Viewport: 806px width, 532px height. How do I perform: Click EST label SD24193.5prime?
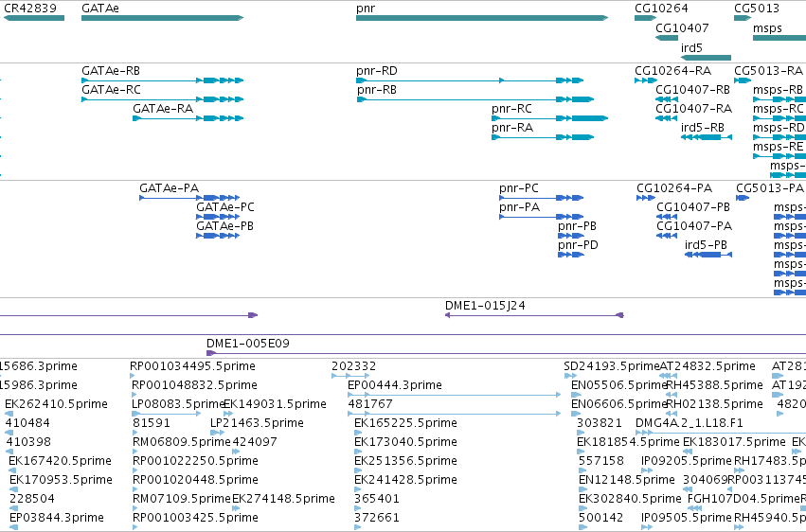tap(611, 366)
